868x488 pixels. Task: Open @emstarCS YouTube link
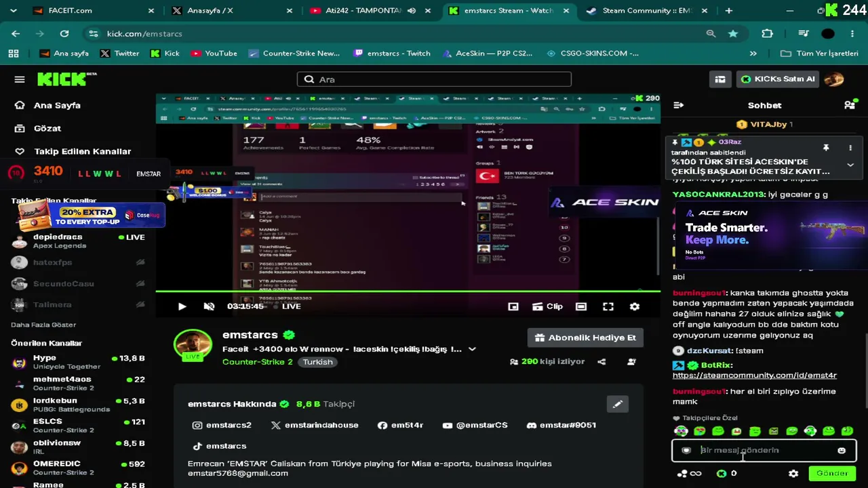(475, 425)
